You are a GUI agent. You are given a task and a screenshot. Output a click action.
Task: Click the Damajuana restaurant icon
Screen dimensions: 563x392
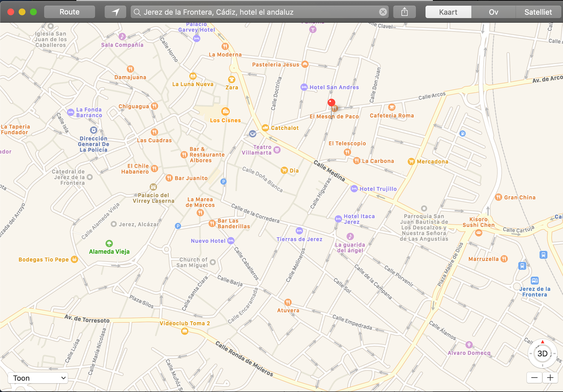coord(130,69)
